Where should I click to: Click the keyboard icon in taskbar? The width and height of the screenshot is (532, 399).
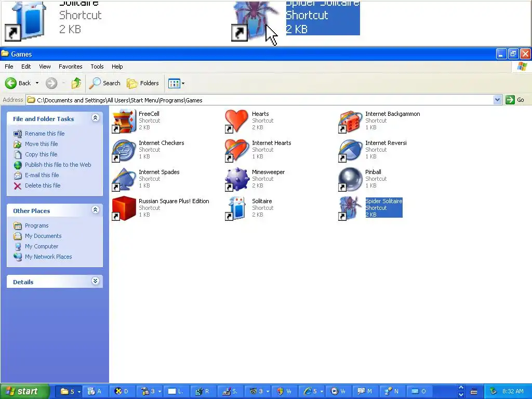pos(474,392)
